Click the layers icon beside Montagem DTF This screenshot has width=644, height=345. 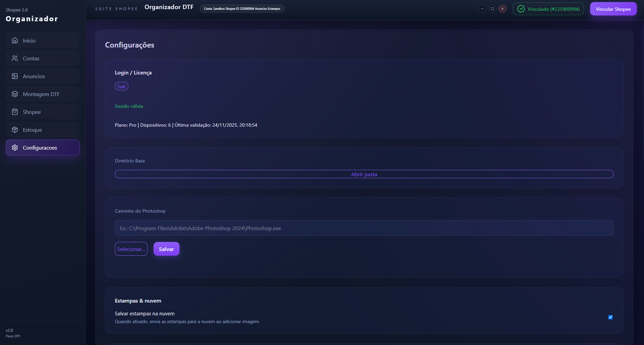tap(15, 94)
